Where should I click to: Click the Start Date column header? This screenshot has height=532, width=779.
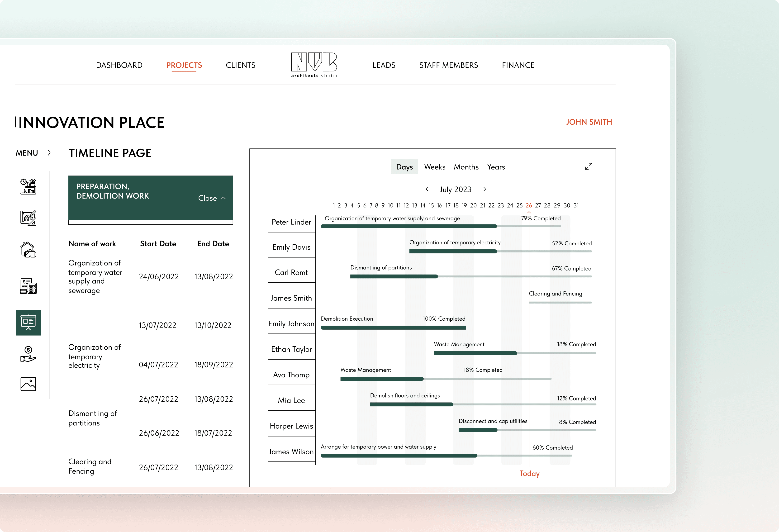tap(158, 244)
